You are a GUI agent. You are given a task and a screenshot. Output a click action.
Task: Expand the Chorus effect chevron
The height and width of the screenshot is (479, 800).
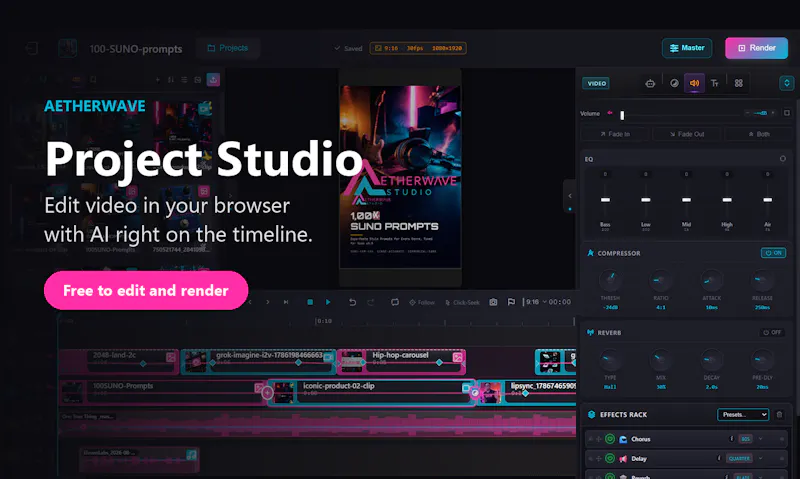[761, 439]
